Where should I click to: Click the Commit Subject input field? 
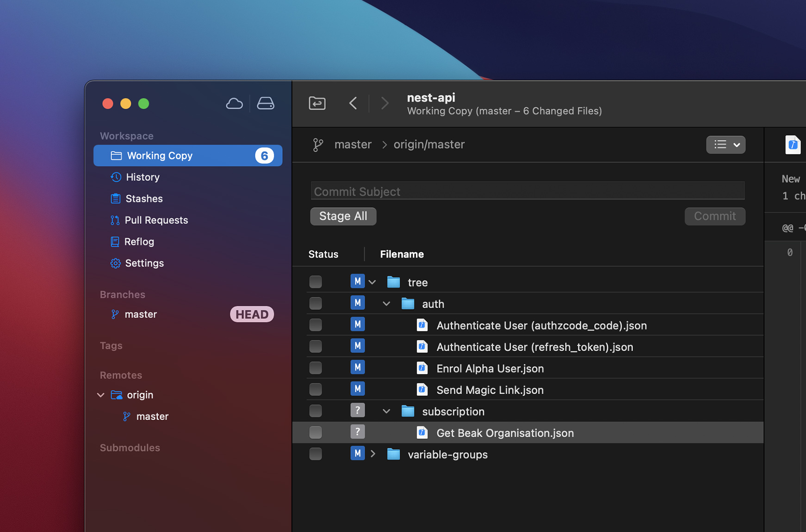tap(527, 191)
